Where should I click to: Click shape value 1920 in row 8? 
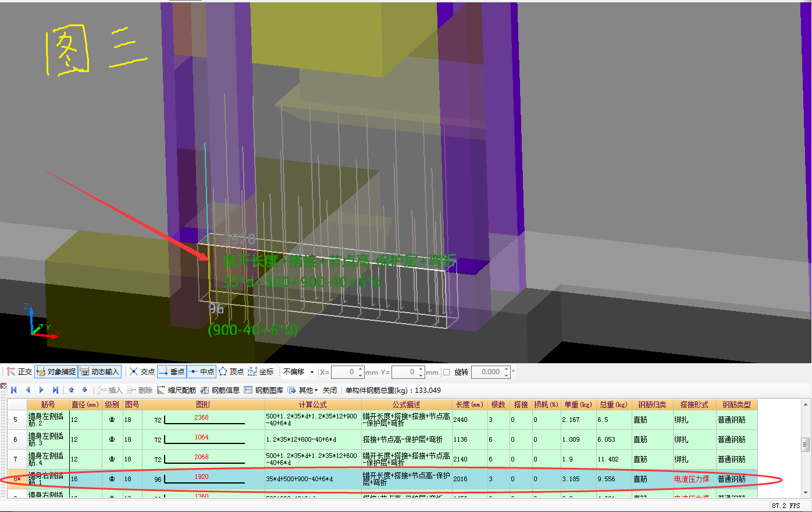(x=201, y=477)
